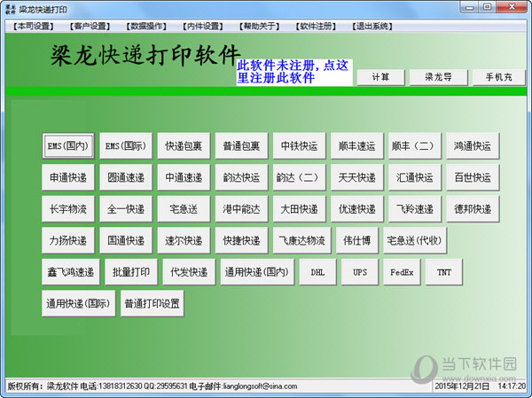Choose the 百世快运 button
The width and height of the screenshot is (532, 398).
[x=473, y=177]
